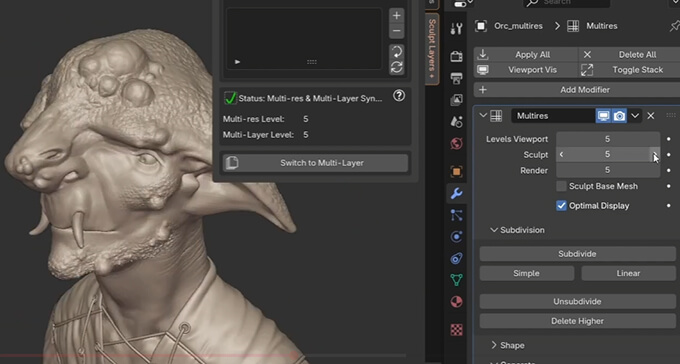Viewport: 680px width, 364px height.
Task: Increase the Sculpt level with right arrow
Action: click(655, 154)
